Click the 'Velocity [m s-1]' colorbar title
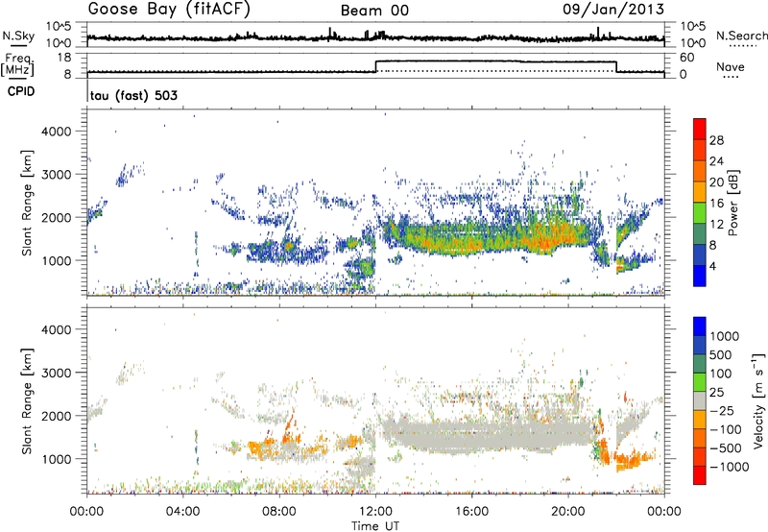Viewport: 768px width, 532px height. [x=758, y=400]
